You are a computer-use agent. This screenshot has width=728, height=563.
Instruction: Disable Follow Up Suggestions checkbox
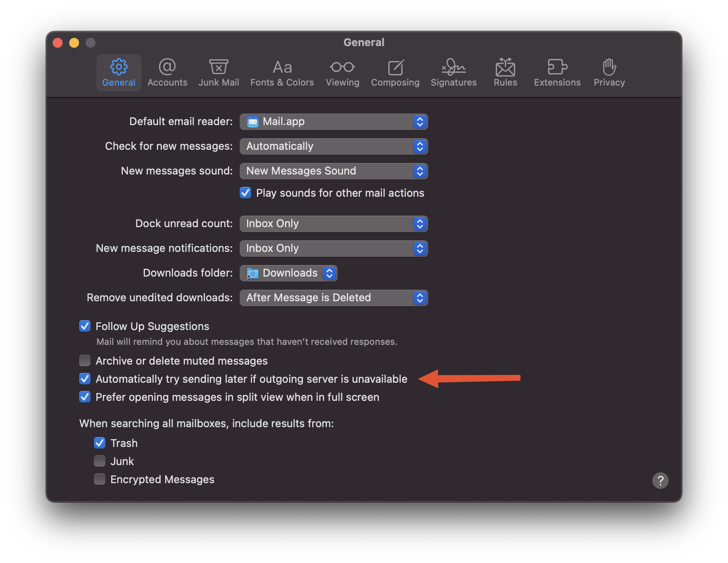coord(85,326)
